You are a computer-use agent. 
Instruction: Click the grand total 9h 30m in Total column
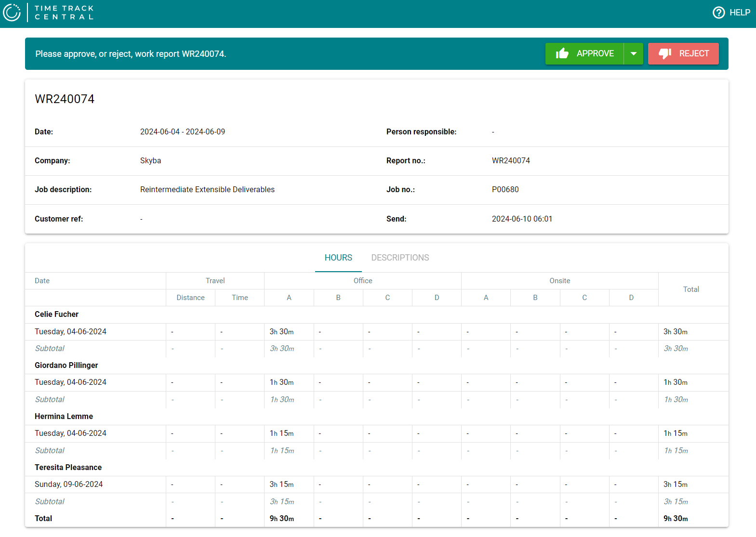coord(676,519)
